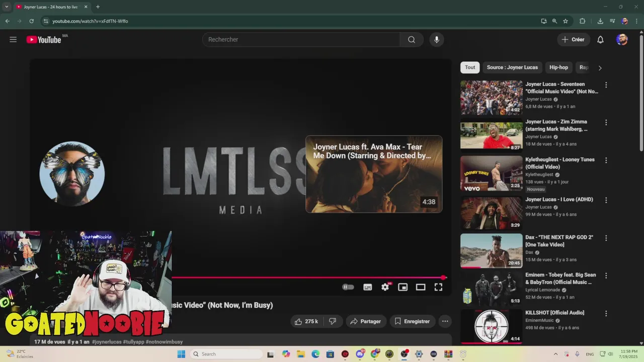Viewport: 644px width, 362px height.
Task: Open options for KILLSHOT video
Action: (606, 313)
